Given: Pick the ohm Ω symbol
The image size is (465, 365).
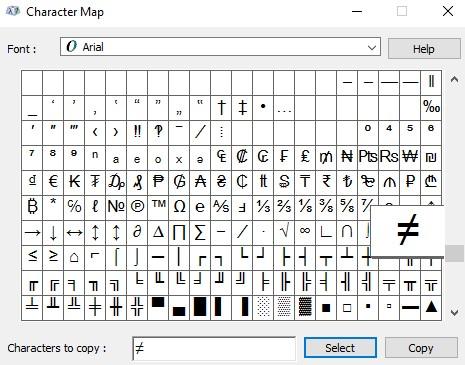Looking at the screenshot, I should 179,208.
